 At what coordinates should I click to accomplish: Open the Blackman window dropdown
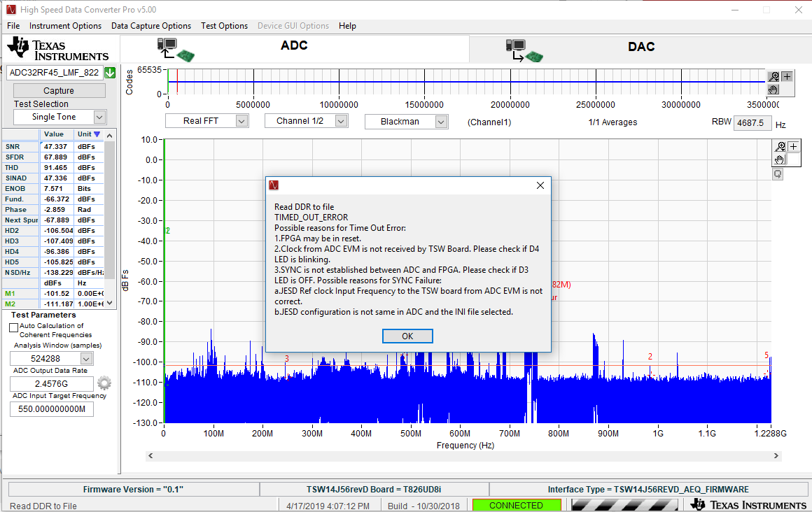click(x=441, y=122)
